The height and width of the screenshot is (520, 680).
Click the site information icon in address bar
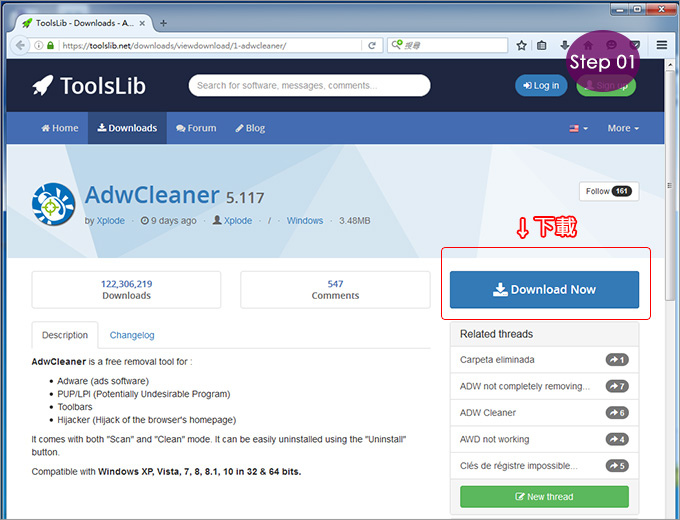(x=39, y=45)
